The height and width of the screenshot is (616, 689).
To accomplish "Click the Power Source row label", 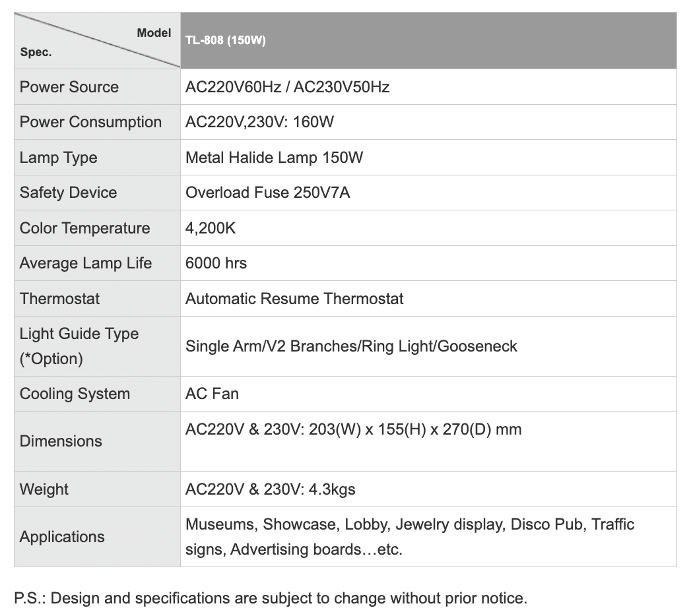I will [69, 87].
